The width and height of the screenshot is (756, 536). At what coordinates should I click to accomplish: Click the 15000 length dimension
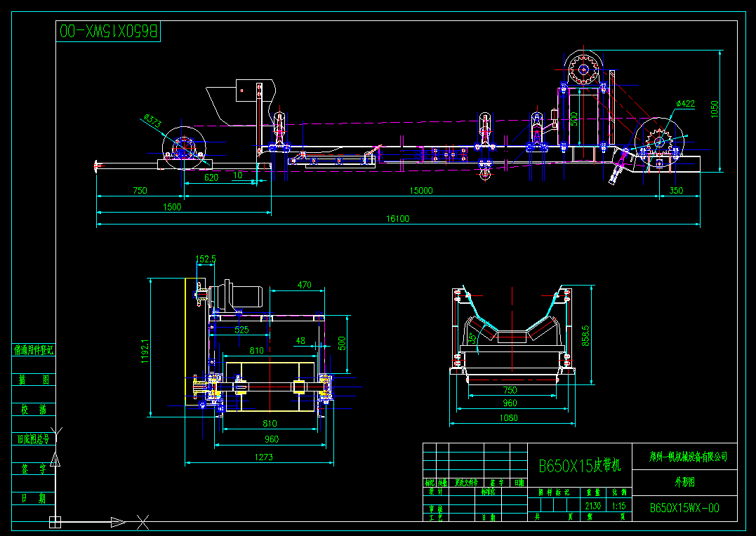(421, 190)
